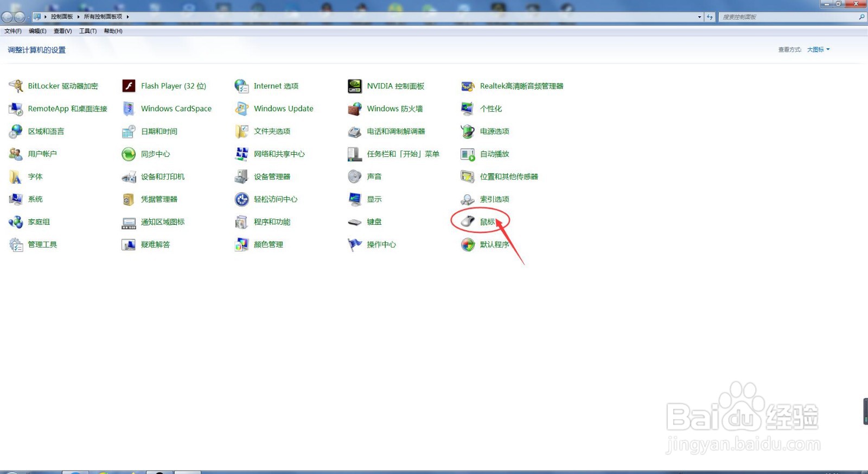868x474 pixels.
Task: Open the BitLocker 驱动器加密 icon
Action: [x=16, y=86]
